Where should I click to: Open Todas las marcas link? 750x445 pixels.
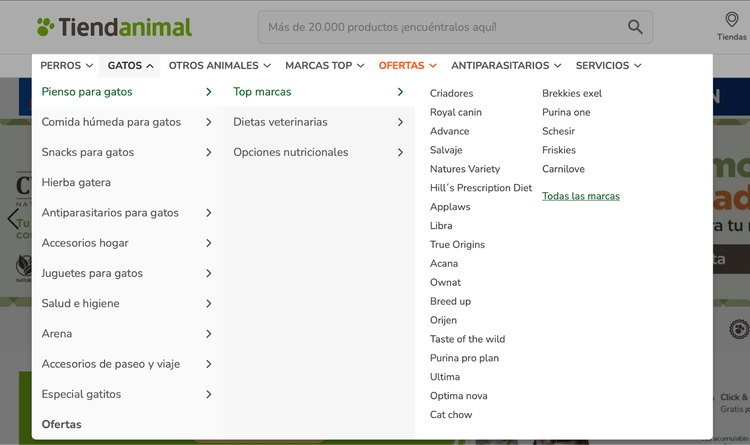581,196
